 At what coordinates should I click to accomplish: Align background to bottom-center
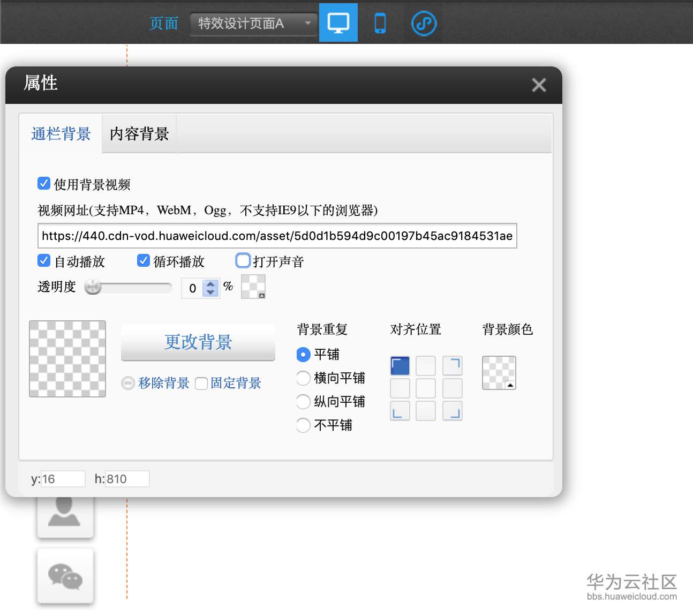coord(426,411)
